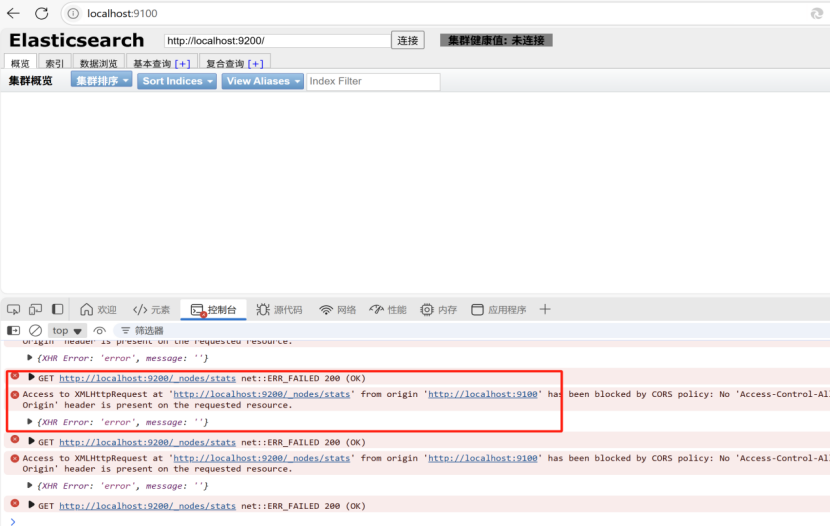830x526 pixels.
Task: Add more DevTools tools with plus icon
Action: pos(545,309)
